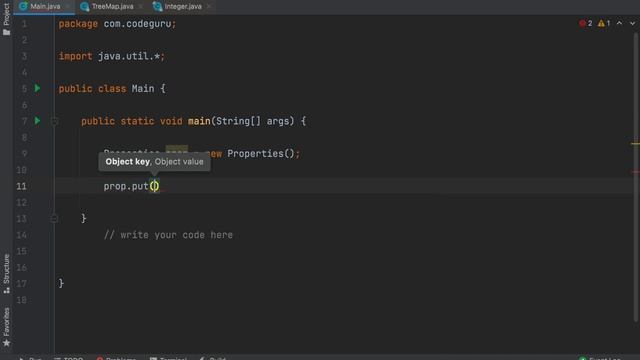Close the TreeMap.java tab

(140, 6)
